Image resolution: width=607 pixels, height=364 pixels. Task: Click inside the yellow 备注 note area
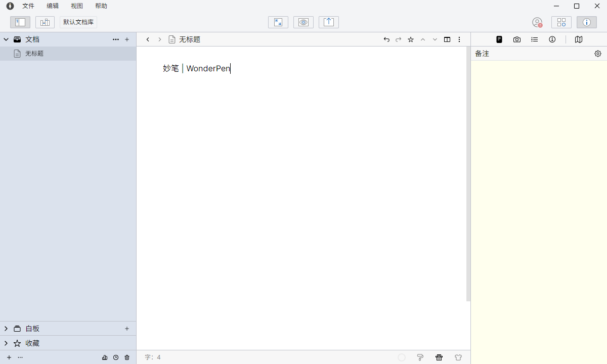[x=539, y=212]
